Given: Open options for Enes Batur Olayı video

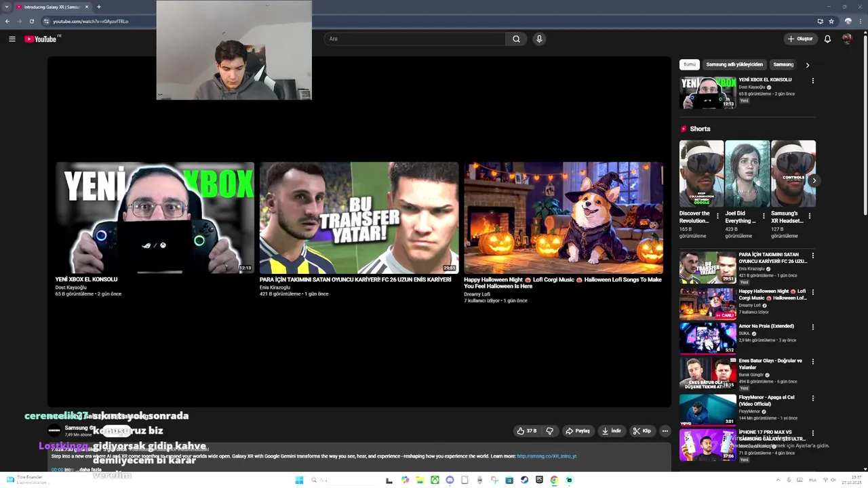Looking at the screenshot, I should tap(812, 362).
